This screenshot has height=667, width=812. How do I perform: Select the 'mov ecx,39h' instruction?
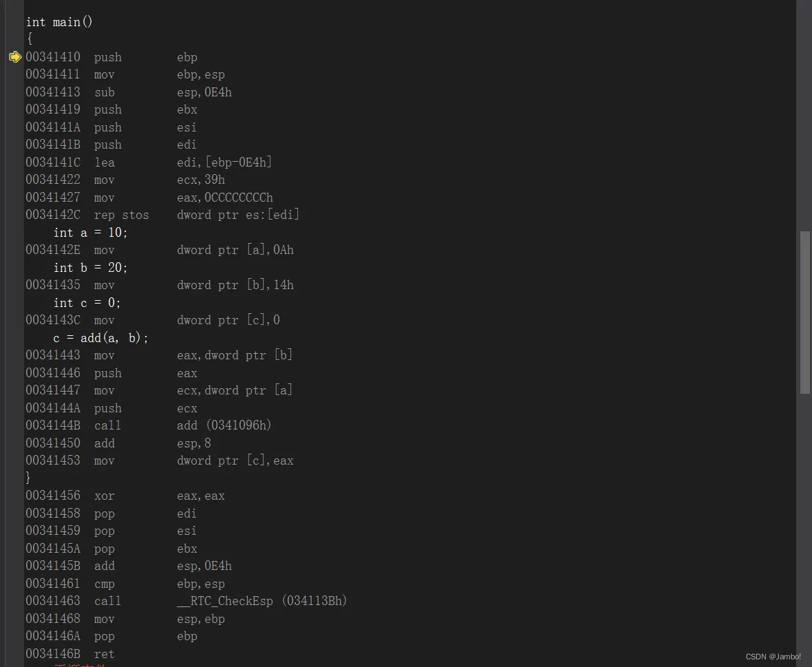tap(125, 180)
